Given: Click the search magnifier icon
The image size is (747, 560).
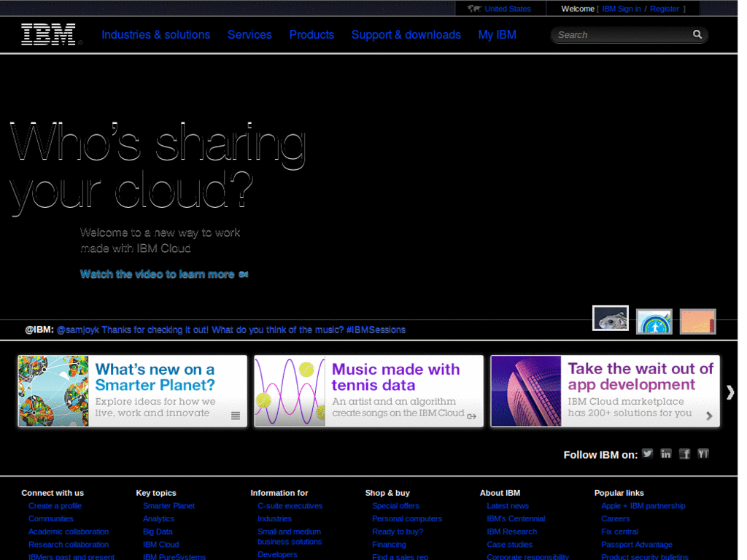Looking at the screenshot, I should click(x=697, y=34).
